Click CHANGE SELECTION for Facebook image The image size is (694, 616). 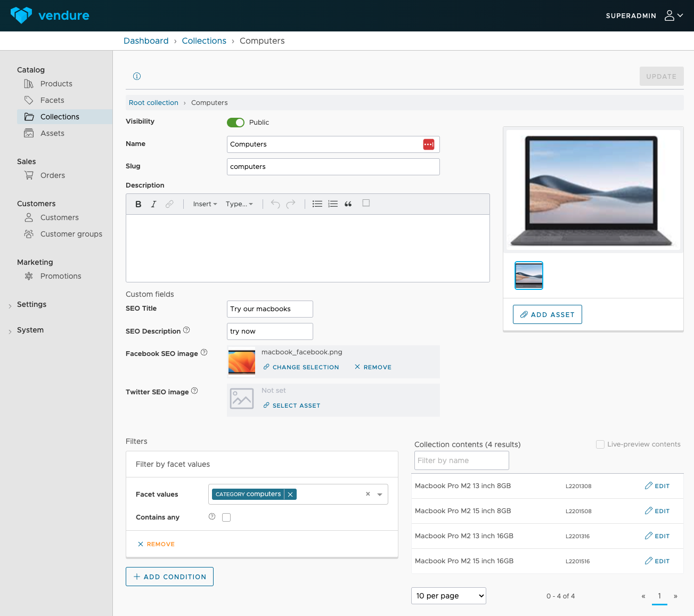click(x=301, y=367)
